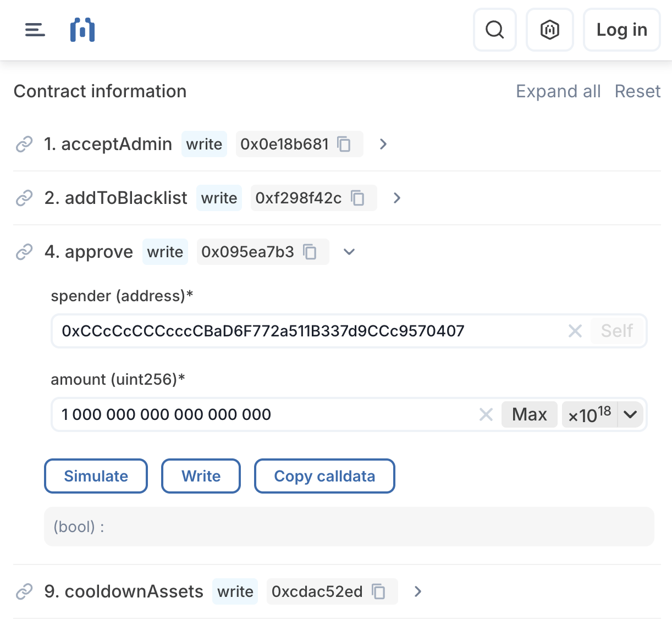Open the hamburger navigation menu
Image resolution: width=672 pixels, height=620 pixels.
(35, 30)
